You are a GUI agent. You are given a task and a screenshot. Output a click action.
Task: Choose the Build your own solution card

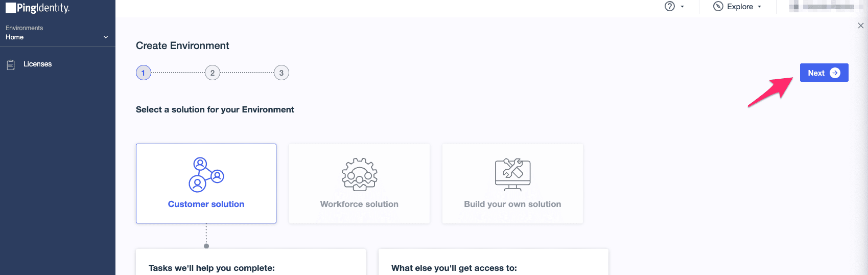[512, 184]
